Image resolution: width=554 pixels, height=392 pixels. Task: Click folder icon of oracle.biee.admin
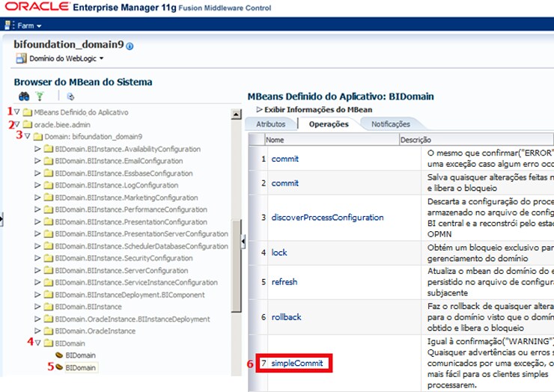click(x=27, y=124)
